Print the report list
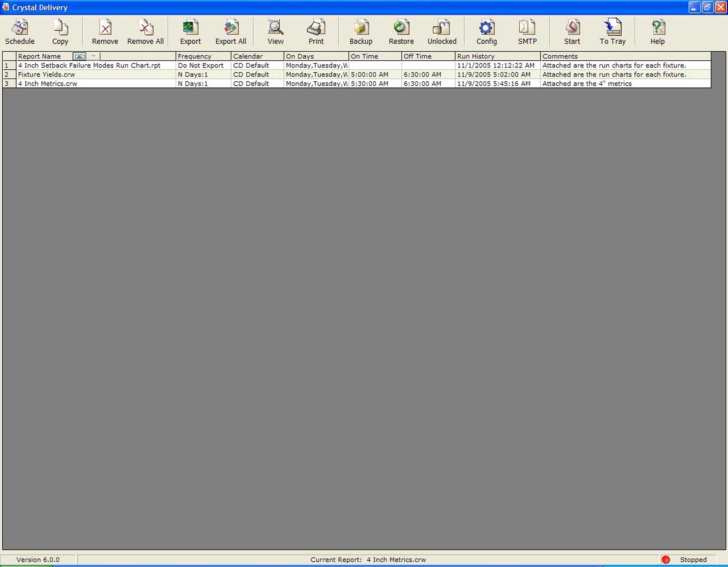728x567 pixels. [316, 32]
